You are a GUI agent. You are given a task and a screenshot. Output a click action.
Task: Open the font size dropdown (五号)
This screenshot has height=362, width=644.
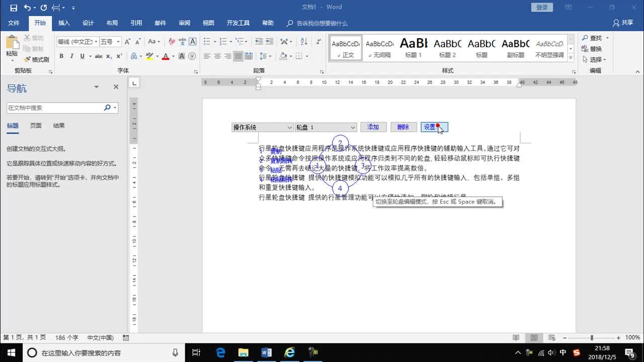[x=118, y=42]
